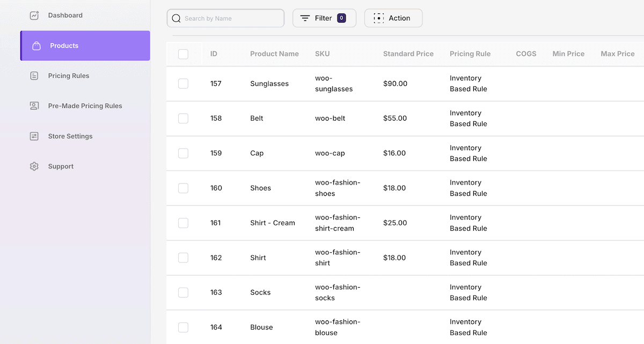
Task: Check the Socks row checkbox
Action: click(x=183, y=292)
